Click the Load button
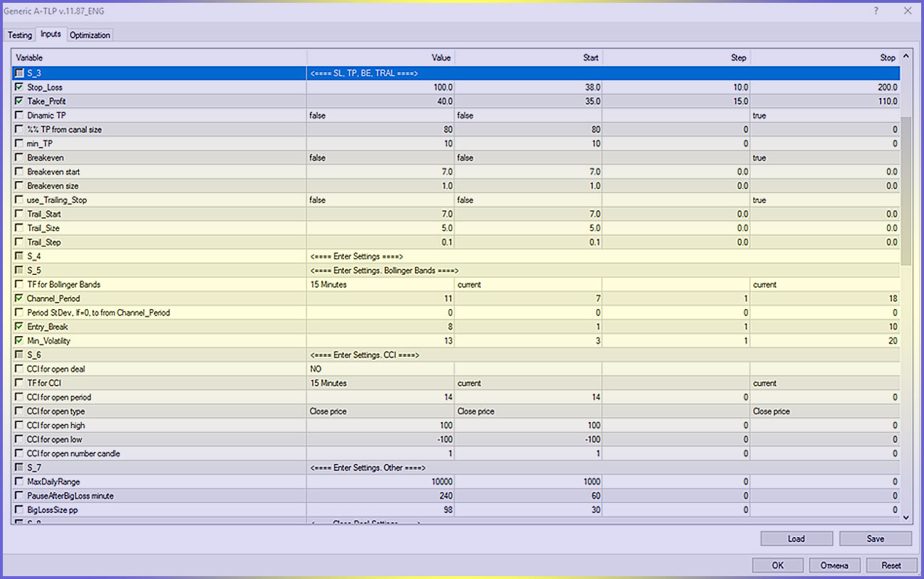Image resolution: width=924 pixels, height=579 pixels. [796, 539]
